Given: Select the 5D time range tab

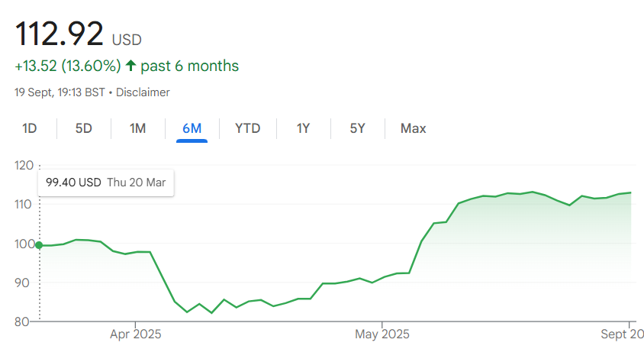Looking at the screenshot, I should pyautogui.click(x=84, y=128).
